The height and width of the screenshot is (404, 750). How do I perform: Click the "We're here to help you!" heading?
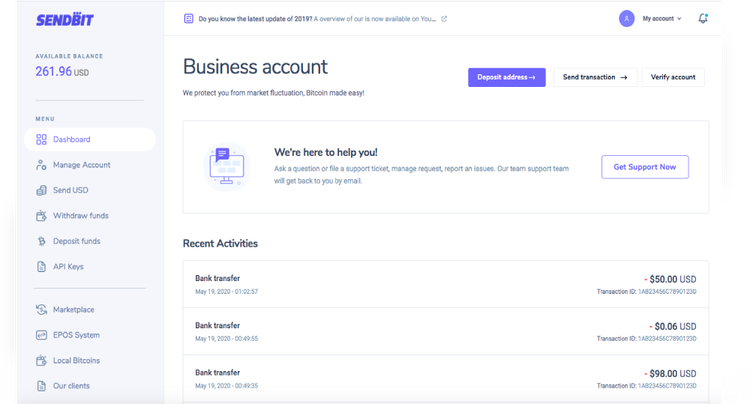[326, 153]
